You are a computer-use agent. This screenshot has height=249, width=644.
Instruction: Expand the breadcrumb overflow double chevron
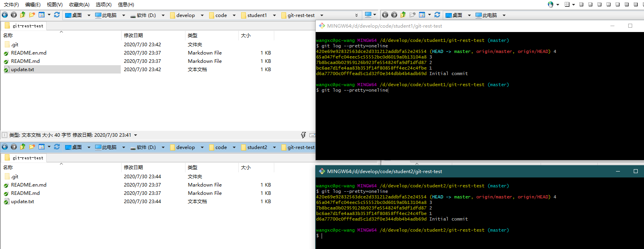tap(356, 15)
